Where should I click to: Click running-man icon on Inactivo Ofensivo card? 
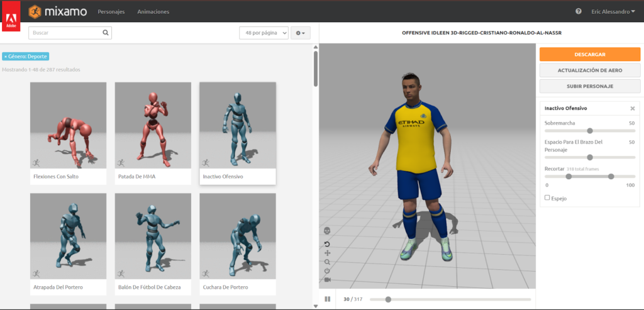click(206, 163)
